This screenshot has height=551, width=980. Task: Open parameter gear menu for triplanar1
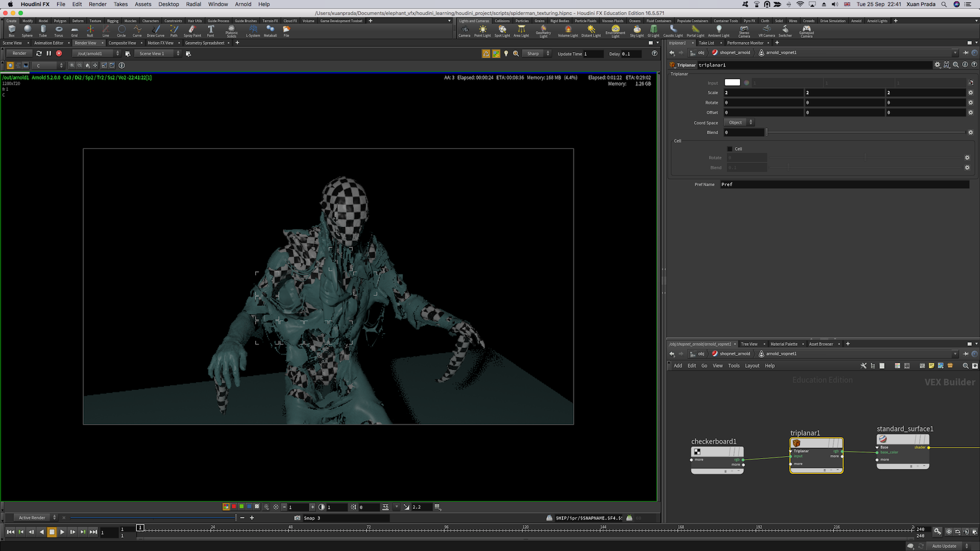click(937, 65)
